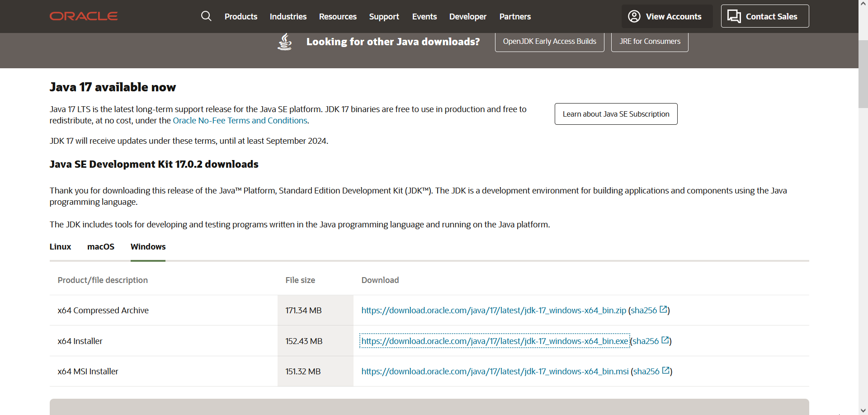Click external link icon for msi sha256
The image size is (868, 415).
click(x=666, y=371)
